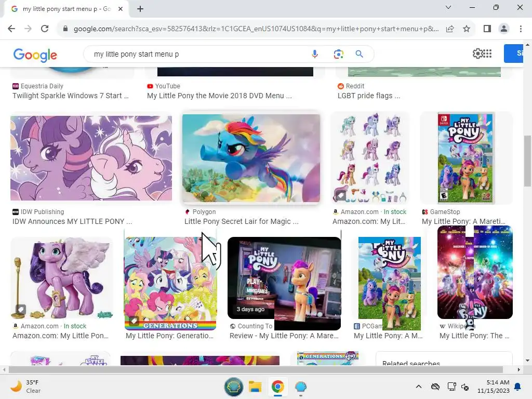Close the my little pony tab
532x399 pixels.
[121, 9]
